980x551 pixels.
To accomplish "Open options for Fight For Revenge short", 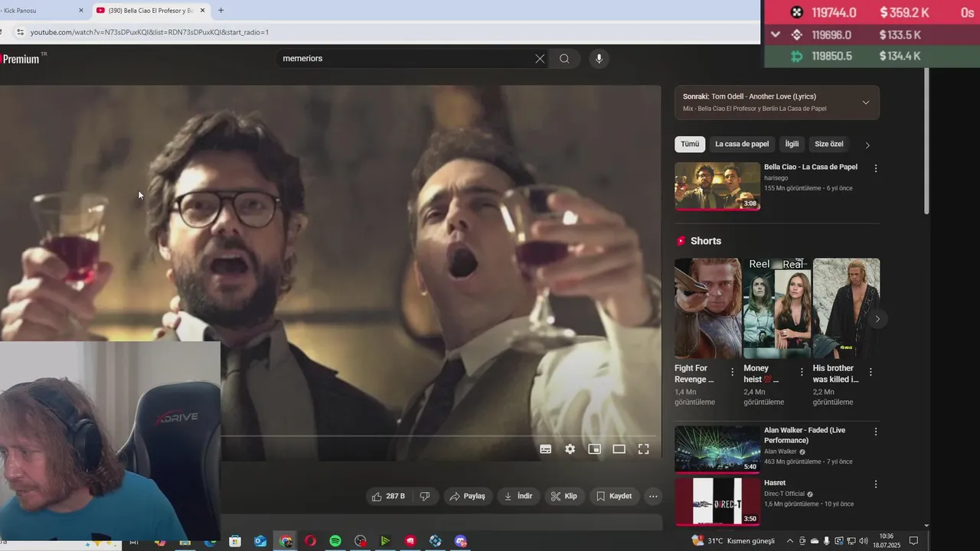I will tap(732, 372).
